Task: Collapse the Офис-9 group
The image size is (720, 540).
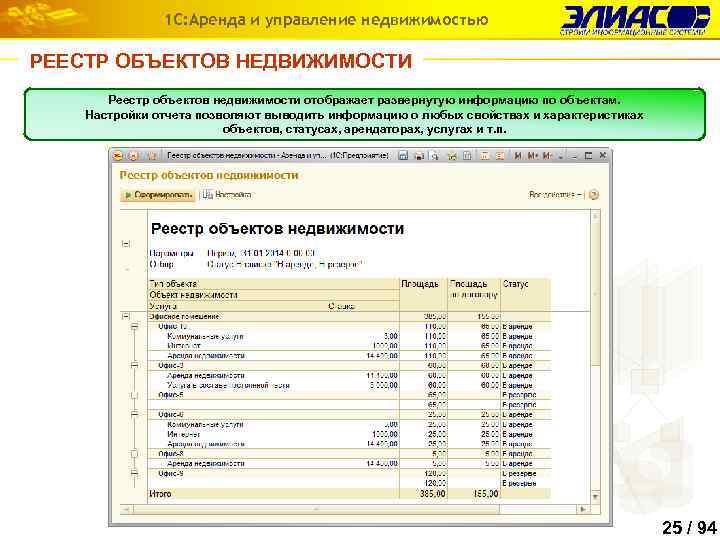Action: 135,473
